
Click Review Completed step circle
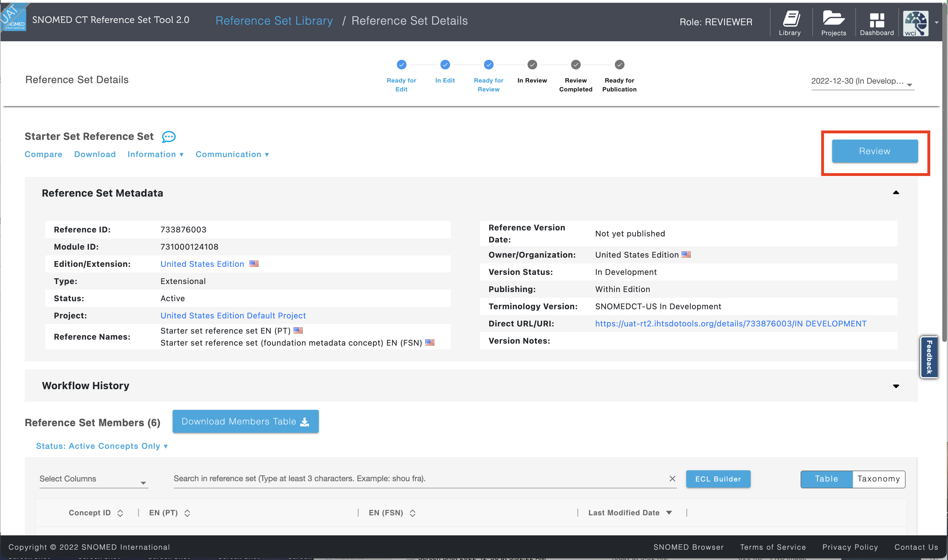pyautogui.click(x=576, y=64)
